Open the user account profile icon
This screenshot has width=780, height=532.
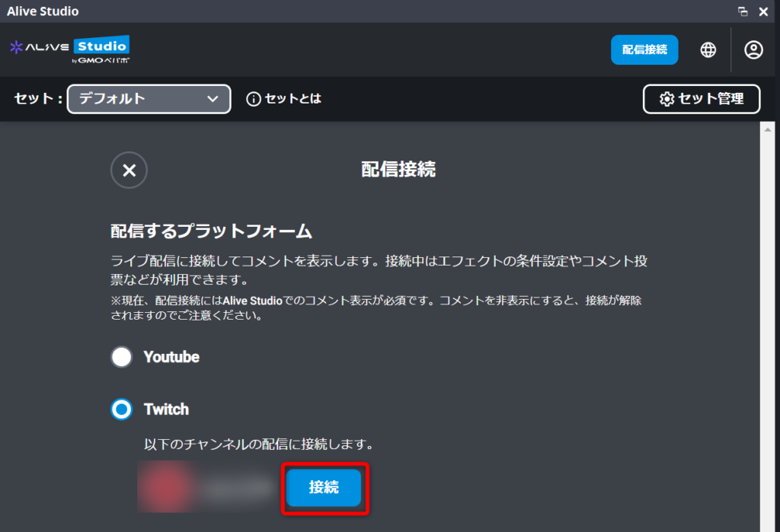click(x=753, y=49)
